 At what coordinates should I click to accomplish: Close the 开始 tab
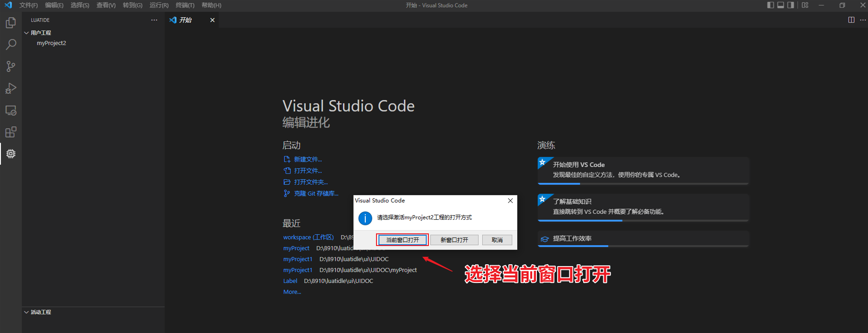[x=212, y=20]
